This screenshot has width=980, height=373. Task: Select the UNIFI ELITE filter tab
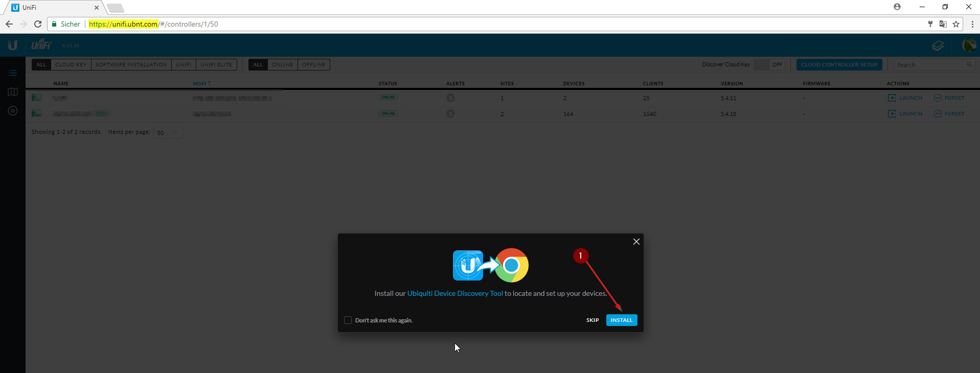216,64
